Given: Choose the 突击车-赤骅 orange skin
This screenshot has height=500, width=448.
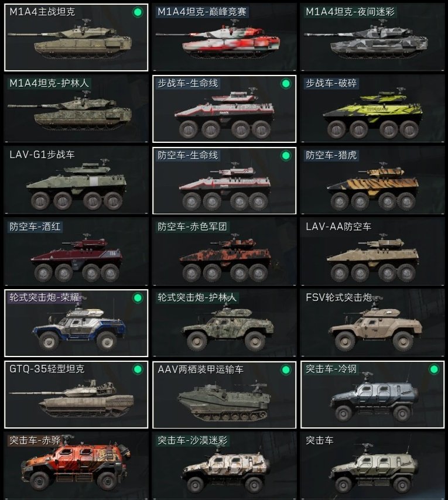Looking at the screenshot, I should point(76,466).
